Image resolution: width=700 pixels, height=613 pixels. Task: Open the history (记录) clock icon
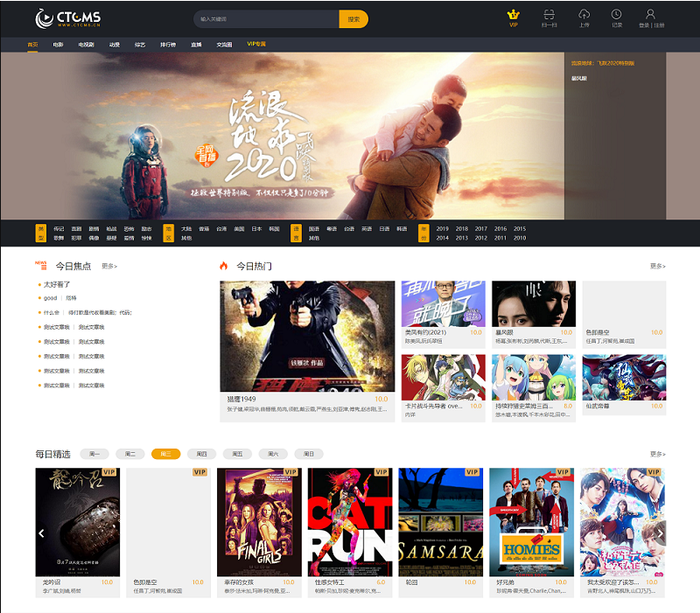617,15
